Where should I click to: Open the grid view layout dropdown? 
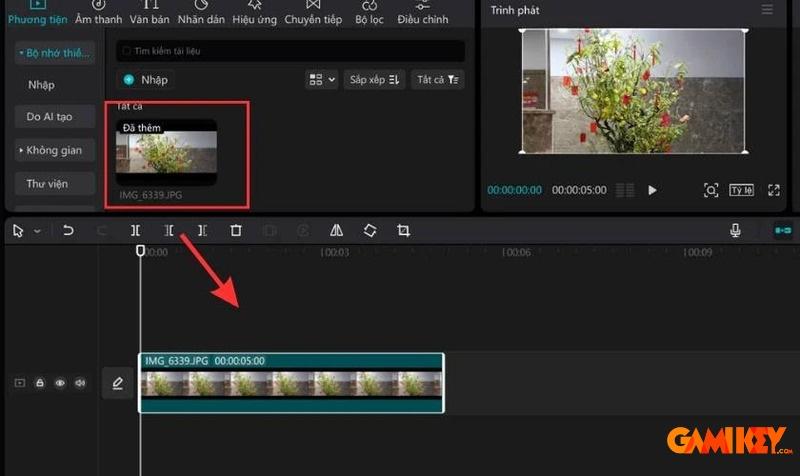coord(322,79)
